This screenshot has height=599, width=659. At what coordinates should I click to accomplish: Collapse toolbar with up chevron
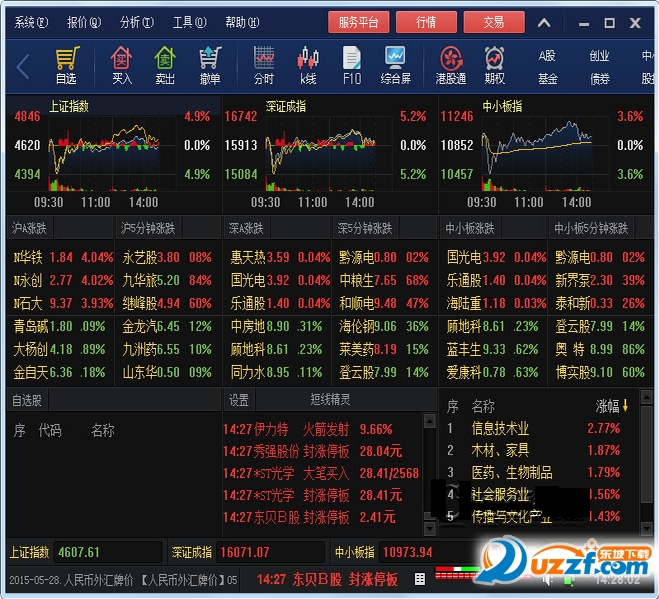(x=544, y=22)
